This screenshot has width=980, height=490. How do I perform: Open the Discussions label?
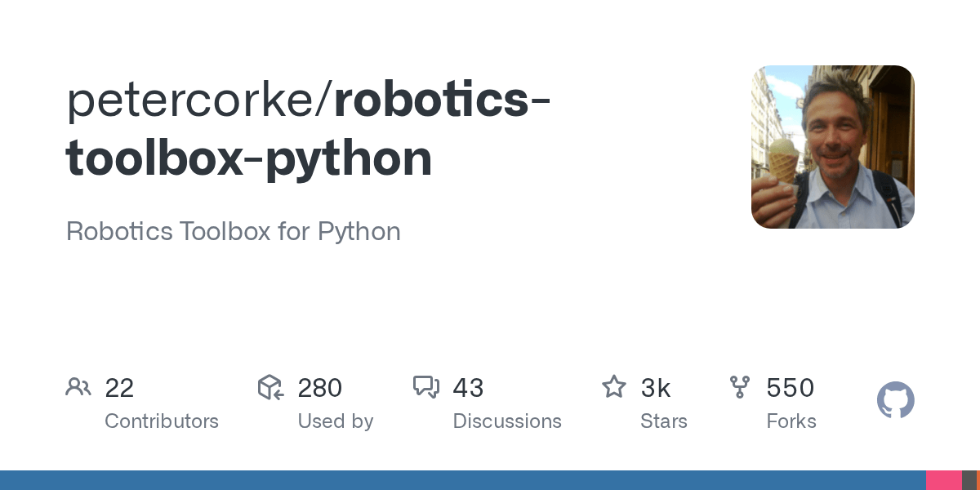507,421
